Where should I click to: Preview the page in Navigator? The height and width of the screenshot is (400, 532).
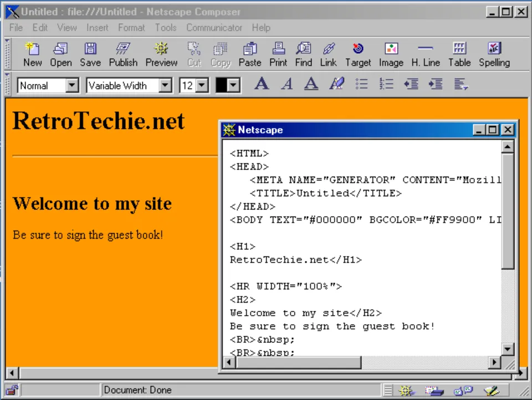coord(161,54)
